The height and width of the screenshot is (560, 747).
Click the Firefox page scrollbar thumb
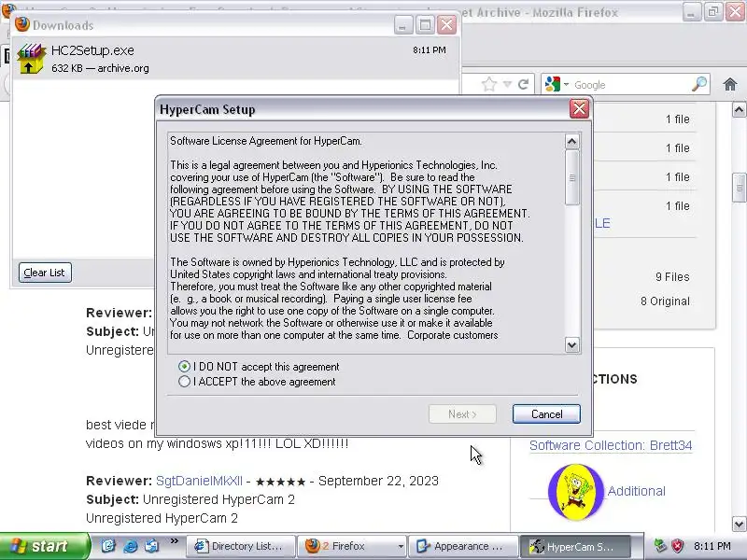pos(739,188)
